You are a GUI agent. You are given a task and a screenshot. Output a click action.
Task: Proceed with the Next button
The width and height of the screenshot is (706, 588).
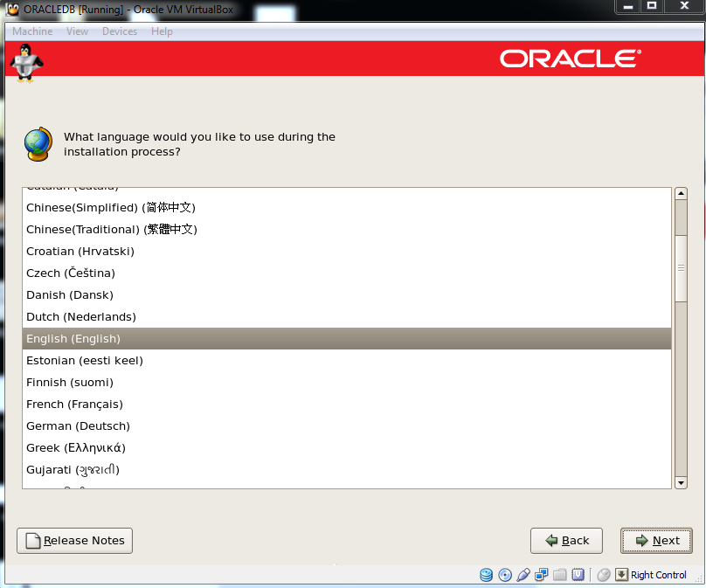[x=656, y=541]
